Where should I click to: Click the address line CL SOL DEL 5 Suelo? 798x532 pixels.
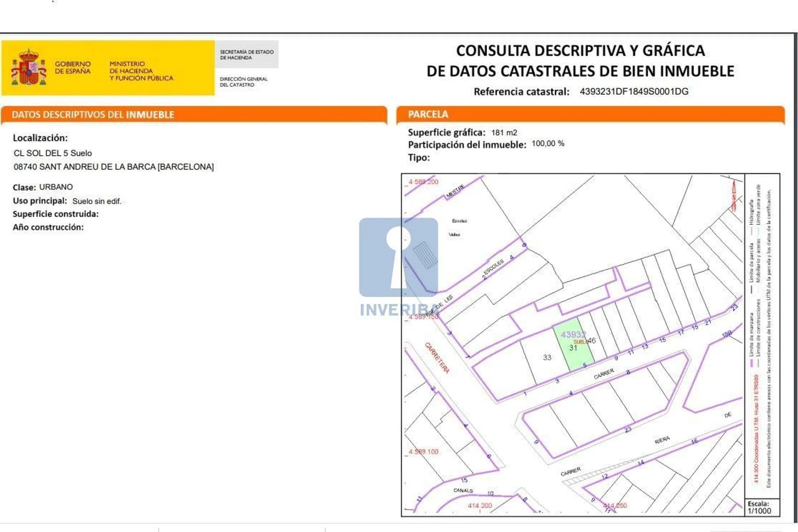(x=53, y=153)
